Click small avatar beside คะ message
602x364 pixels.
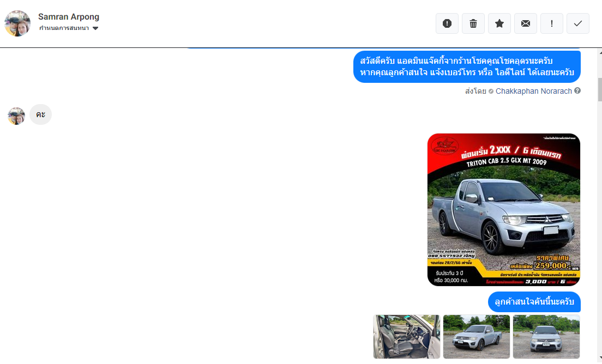pos(16,116)
